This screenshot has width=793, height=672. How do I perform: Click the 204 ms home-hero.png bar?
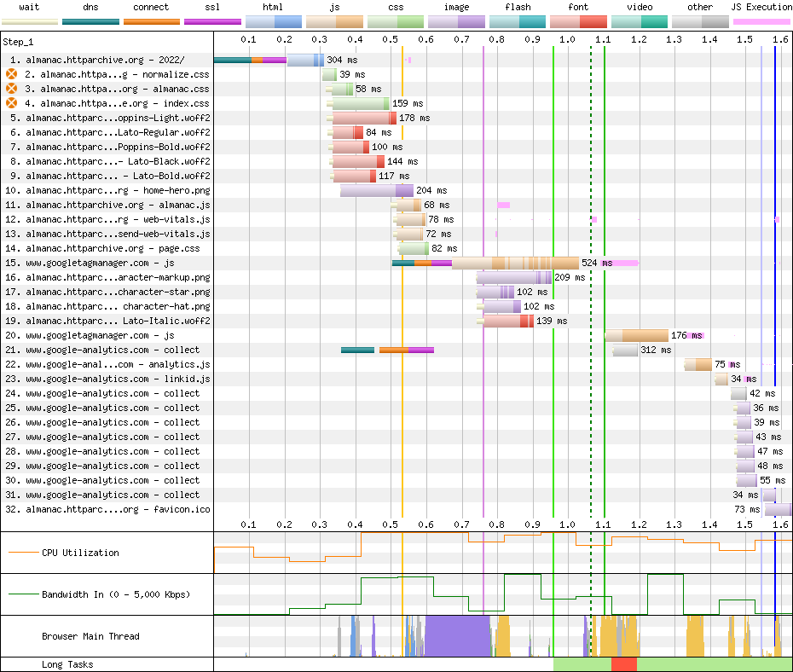click(x=376, y=191)
